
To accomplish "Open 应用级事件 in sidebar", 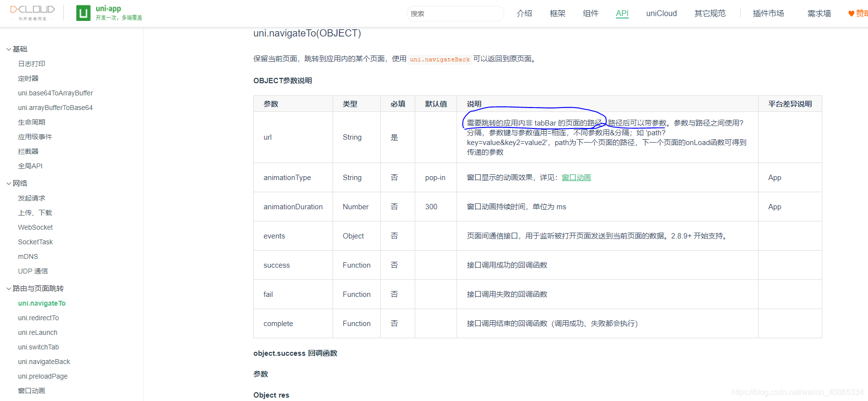I will [x=35, y=137].
